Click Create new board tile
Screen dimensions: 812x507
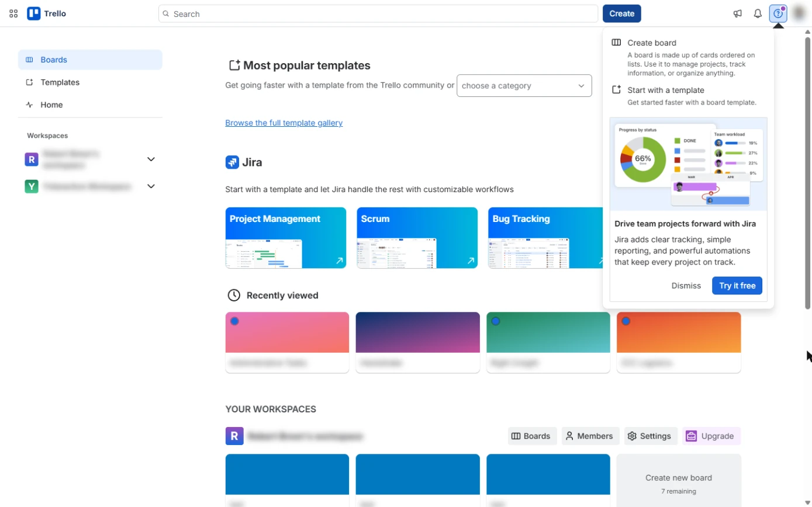click(x=679, y=481)
